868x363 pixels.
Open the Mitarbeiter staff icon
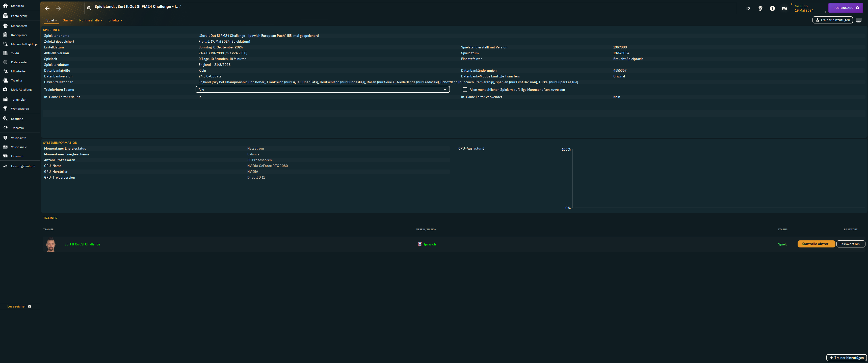tap(5, 71)
